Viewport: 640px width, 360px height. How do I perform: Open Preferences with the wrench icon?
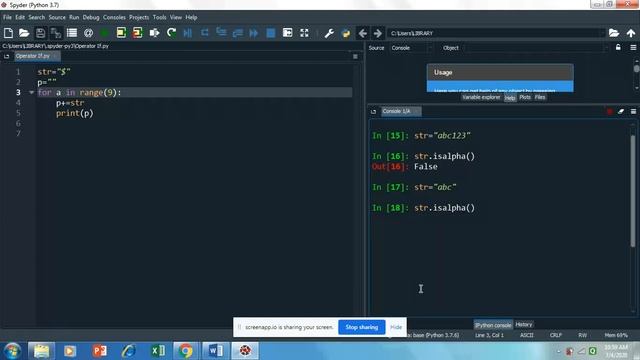tap(329, 33)
